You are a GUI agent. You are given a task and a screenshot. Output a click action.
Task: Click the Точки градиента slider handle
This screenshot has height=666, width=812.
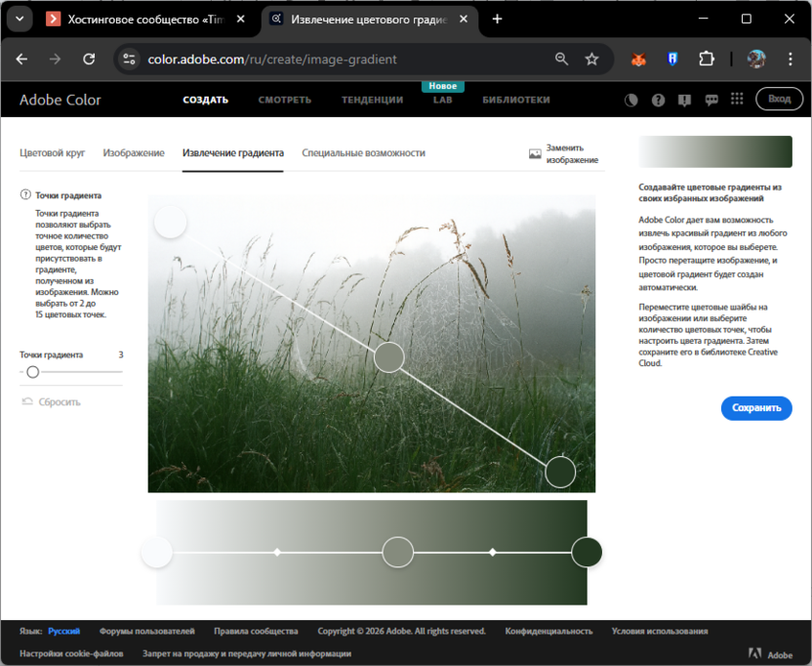[31, 372]
